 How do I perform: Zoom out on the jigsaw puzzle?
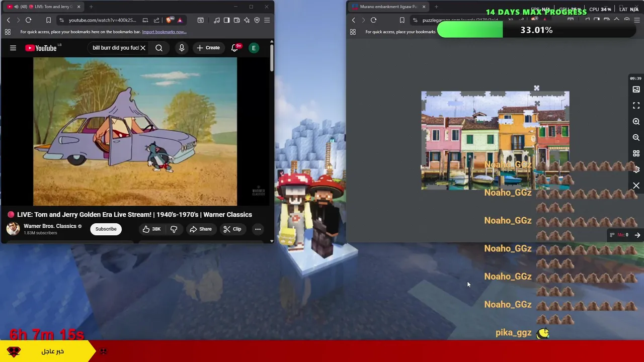[636, 138]
